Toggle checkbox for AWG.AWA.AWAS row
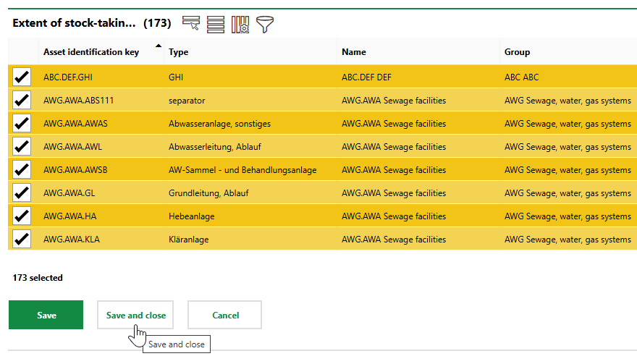This screenshot has width=637, height=364. [22, 123]
